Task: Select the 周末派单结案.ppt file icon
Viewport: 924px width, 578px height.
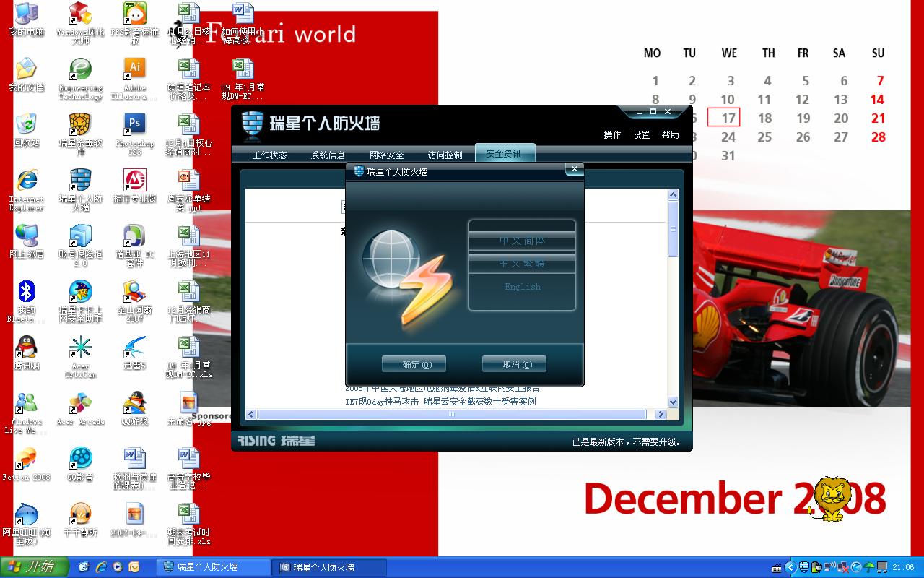Action: pos(189,190)
